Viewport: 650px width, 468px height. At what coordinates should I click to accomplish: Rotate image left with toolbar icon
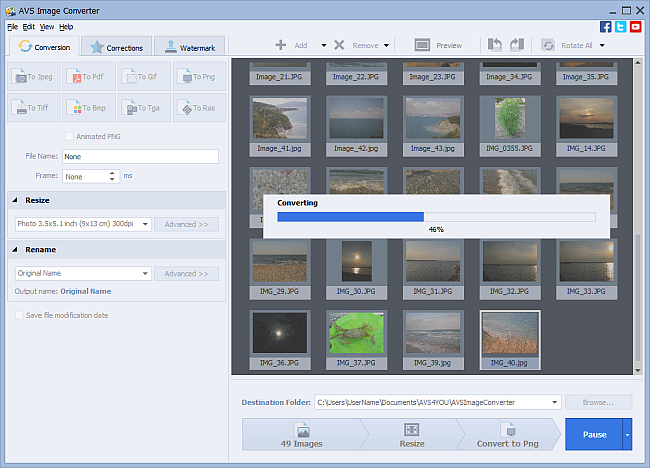pos(495,45)
